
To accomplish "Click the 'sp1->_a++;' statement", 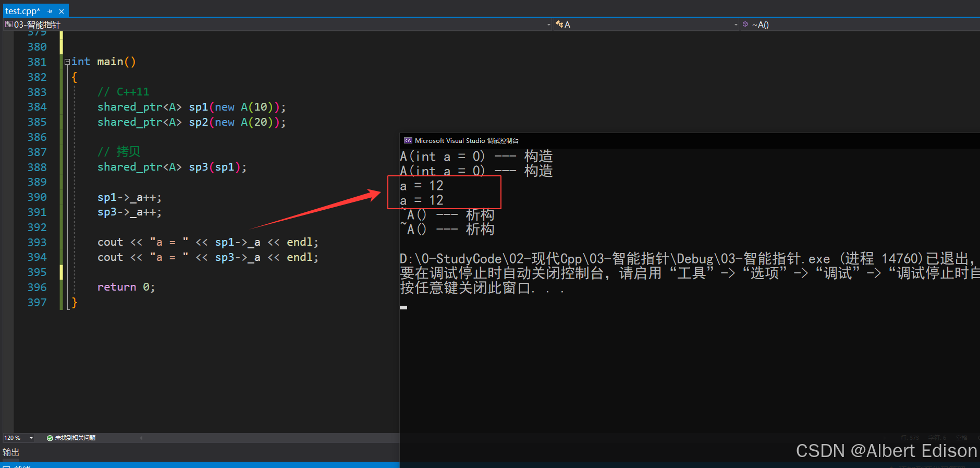I will click(x=129, y=198).
